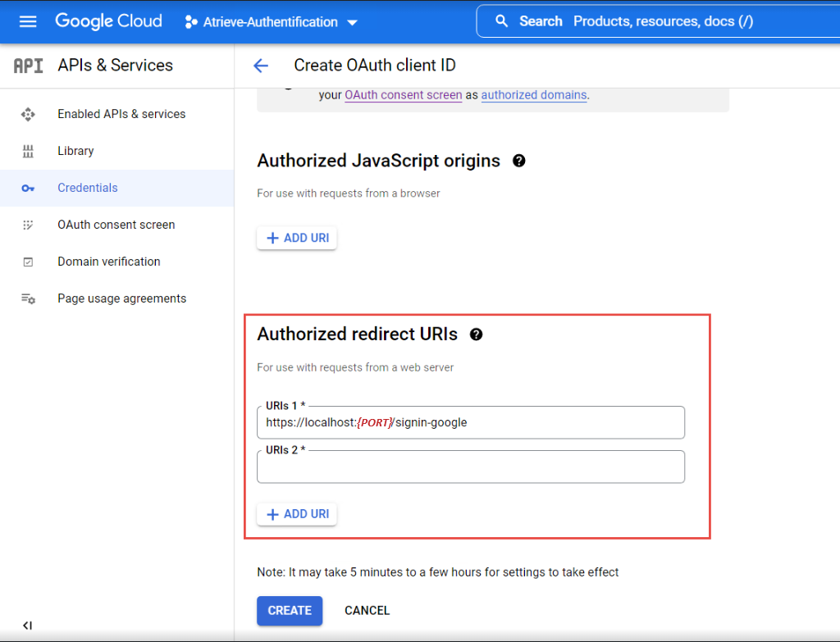The height and width of the screenshot is (642, 840).
Task: Click the OAuth consent screen link
Action: point(403,95)
